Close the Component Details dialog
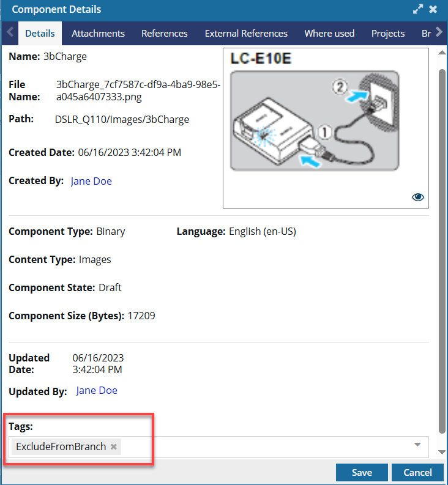 (433, 9)
